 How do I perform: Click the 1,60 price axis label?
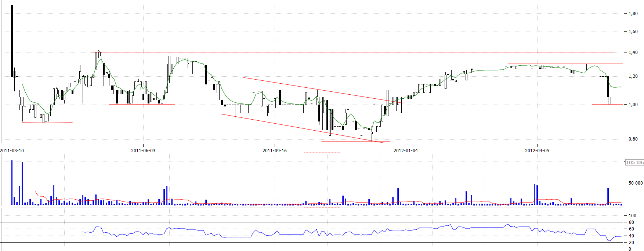point(633,32)
